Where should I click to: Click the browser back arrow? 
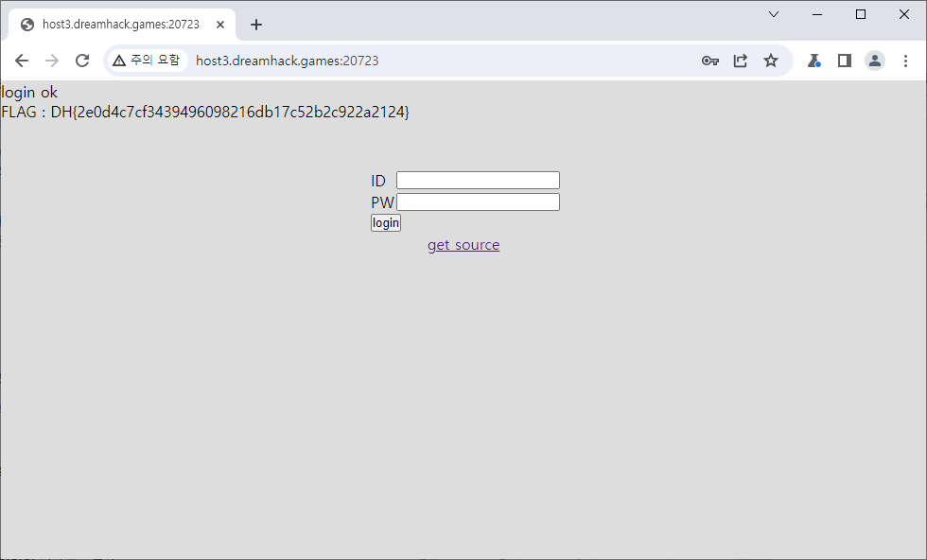point(22,61)
